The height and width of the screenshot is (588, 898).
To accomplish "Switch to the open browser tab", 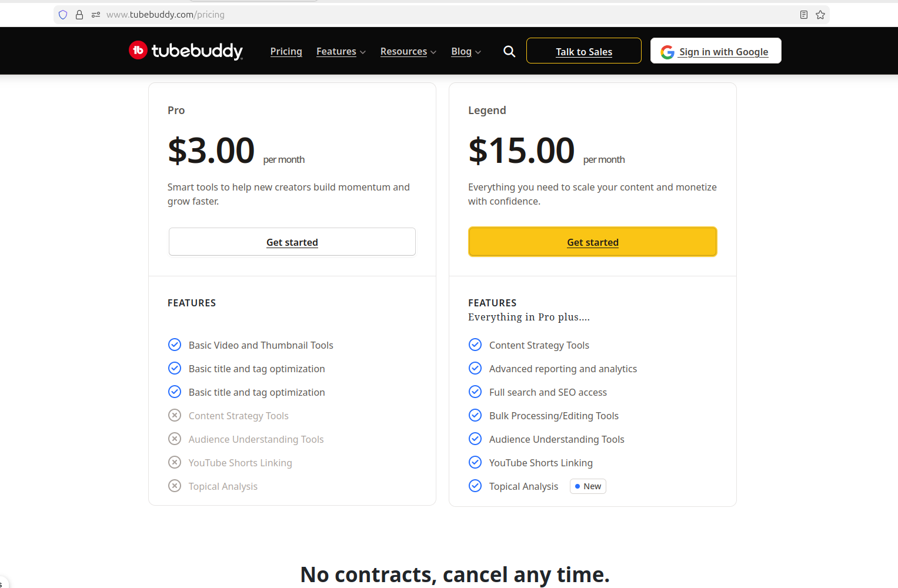I will 253,1.
